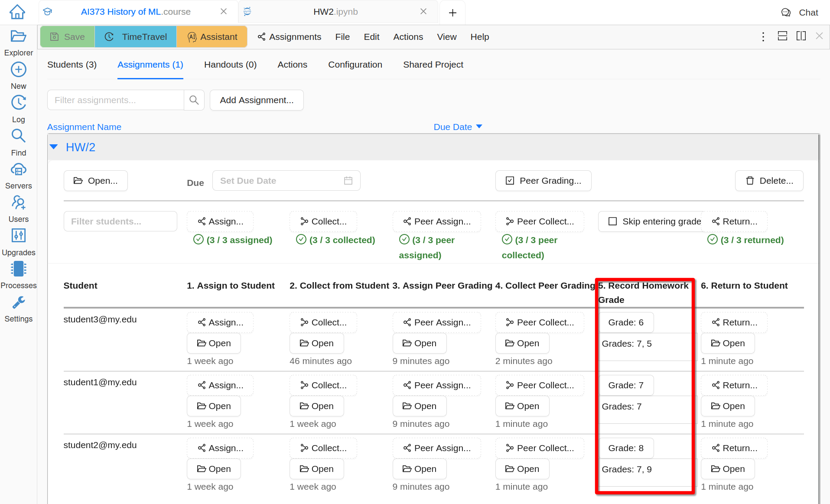Open the Chat panel
830x504 pixels.
pos(800,13)
